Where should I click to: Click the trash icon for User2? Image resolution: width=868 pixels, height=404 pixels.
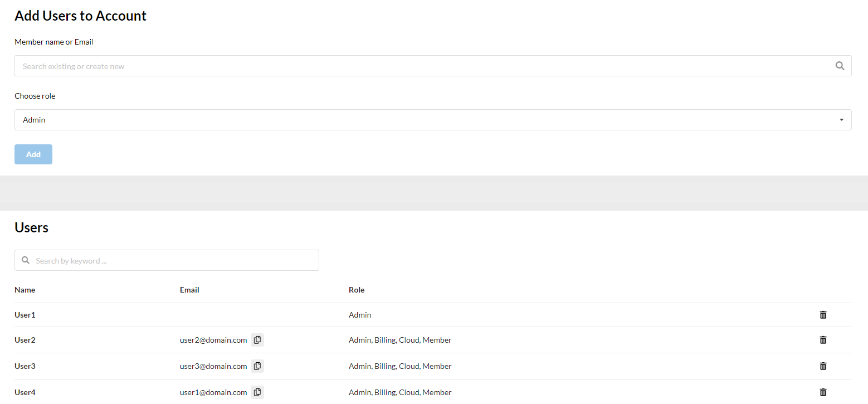click(823, 340)
